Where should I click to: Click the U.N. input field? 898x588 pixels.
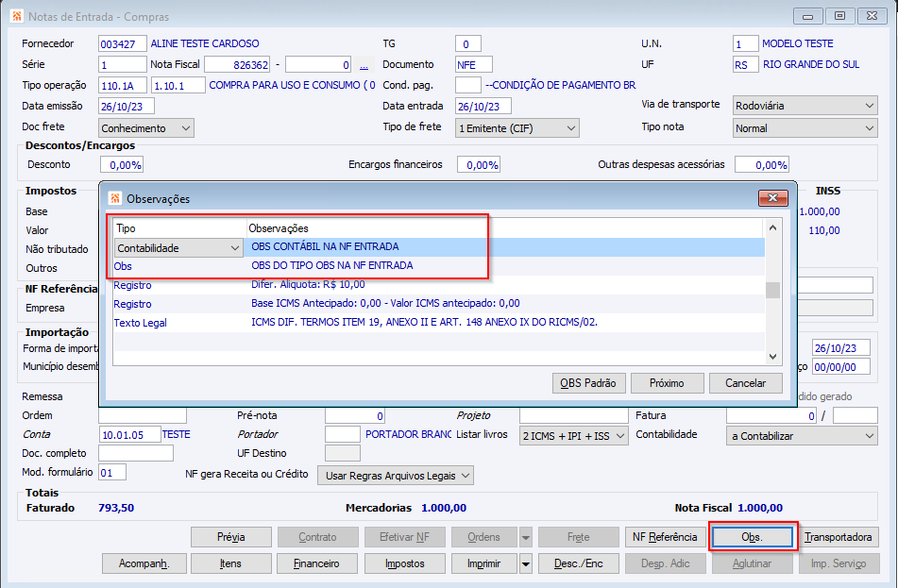tap(745, 44)
